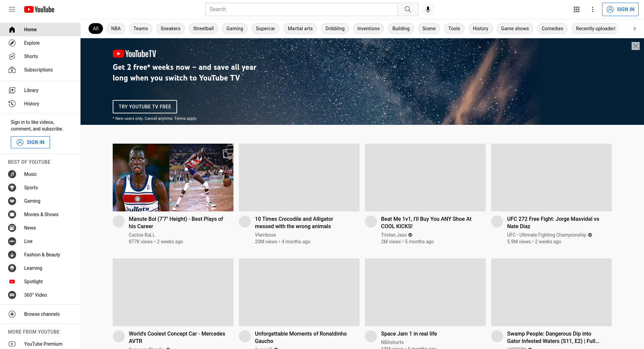This screenshot has height=349, width=644.
Task: Select the Recently uploaded filter chip
Action: point(596,29)
